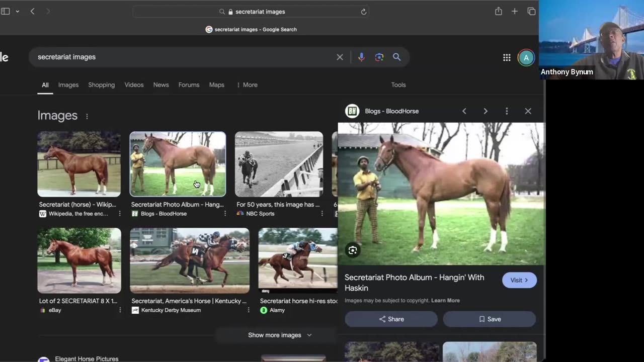The image size is (644, 362).
Task: Reload the page in Safari
Action: (x=364, y=12)
